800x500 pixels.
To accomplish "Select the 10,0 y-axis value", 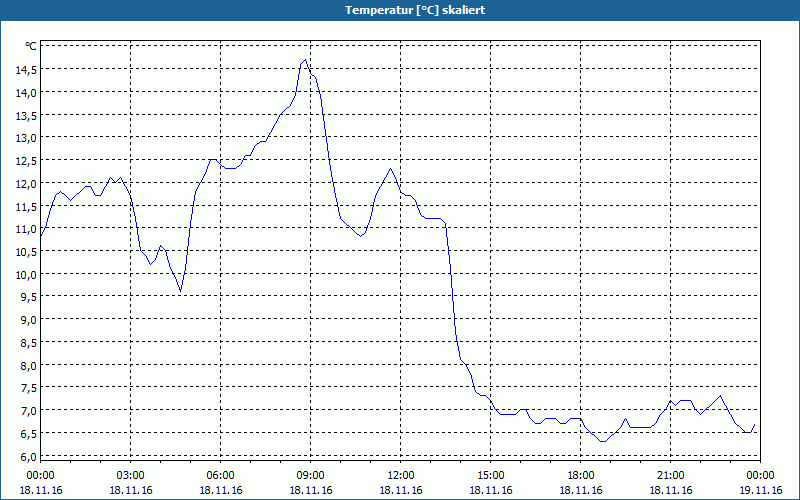I will coord(27,274).
